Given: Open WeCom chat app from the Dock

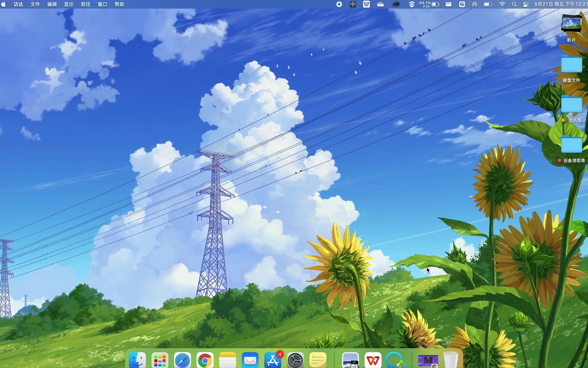Looking at the screenshot, I should [x=396, y=360].
